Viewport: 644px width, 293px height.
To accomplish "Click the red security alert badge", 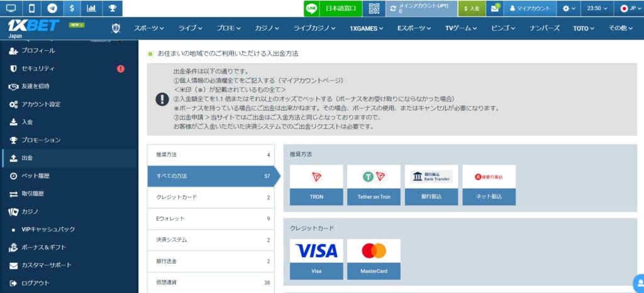I will point(120,69).
